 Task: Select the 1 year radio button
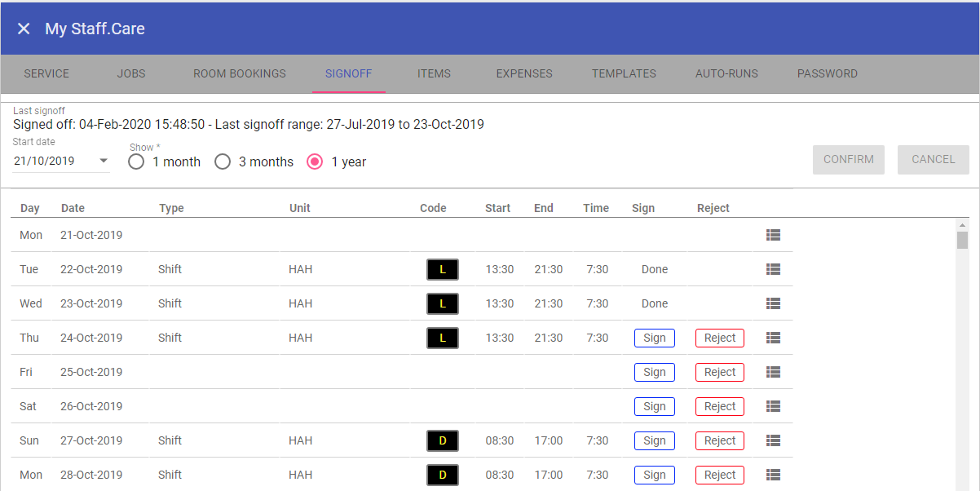coord(315,161)
